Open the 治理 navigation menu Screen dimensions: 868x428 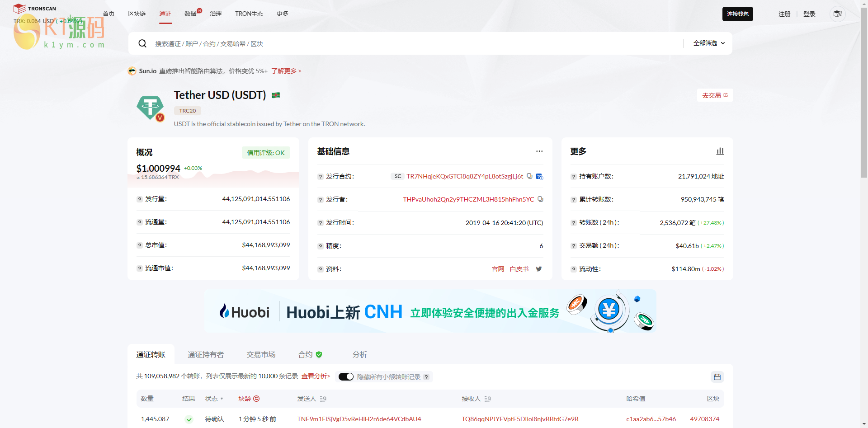coord(216,14)
